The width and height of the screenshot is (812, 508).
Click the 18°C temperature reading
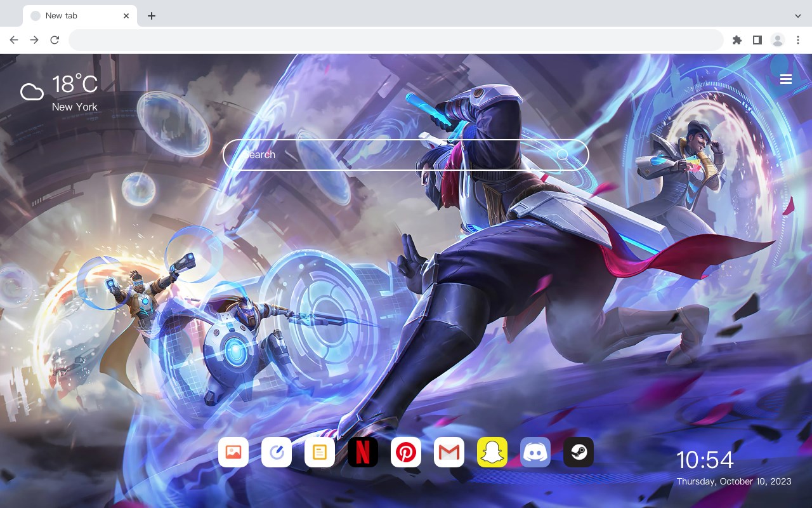coord(75,84)
